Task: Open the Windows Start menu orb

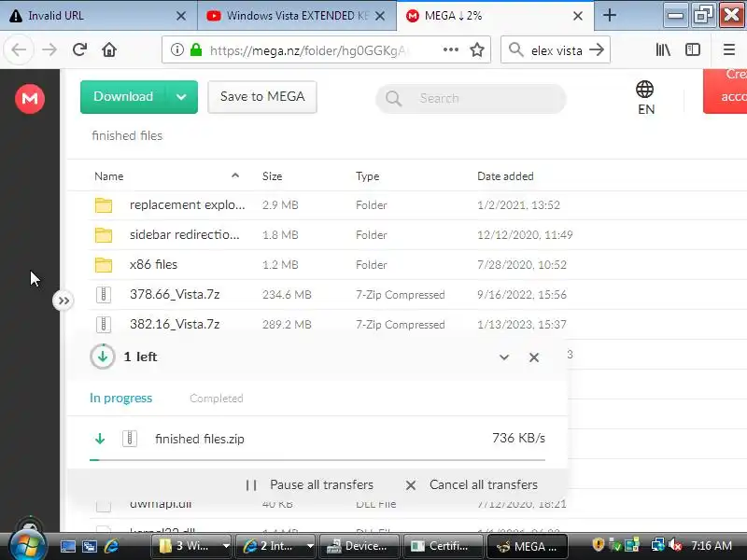Action: [x=27, y=546]
